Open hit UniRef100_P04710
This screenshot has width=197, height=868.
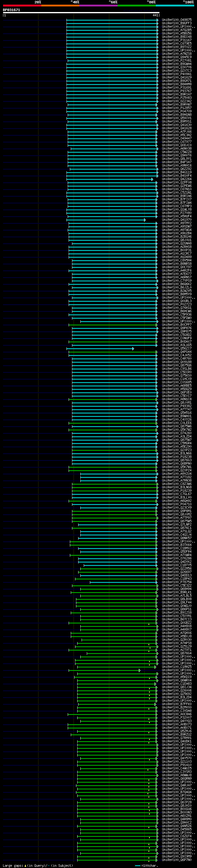coord(177,504)
